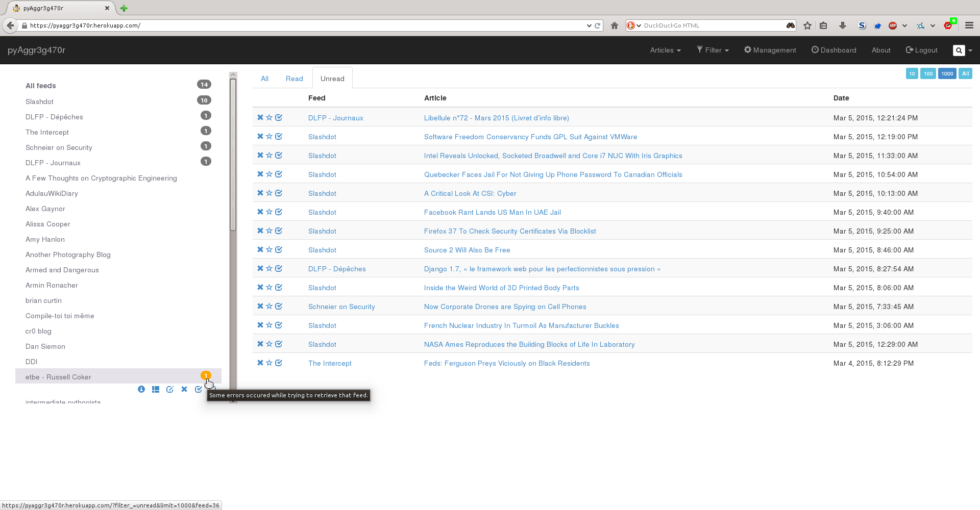Mark A Critical Look At CSI as read

click(279, 193)
